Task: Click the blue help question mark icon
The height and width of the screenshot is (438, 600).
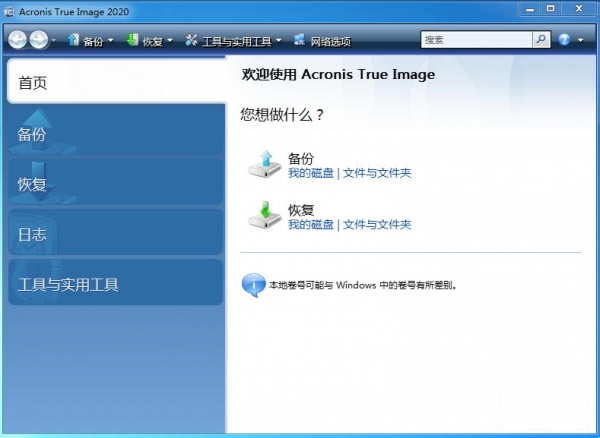Action: [564, 39]
